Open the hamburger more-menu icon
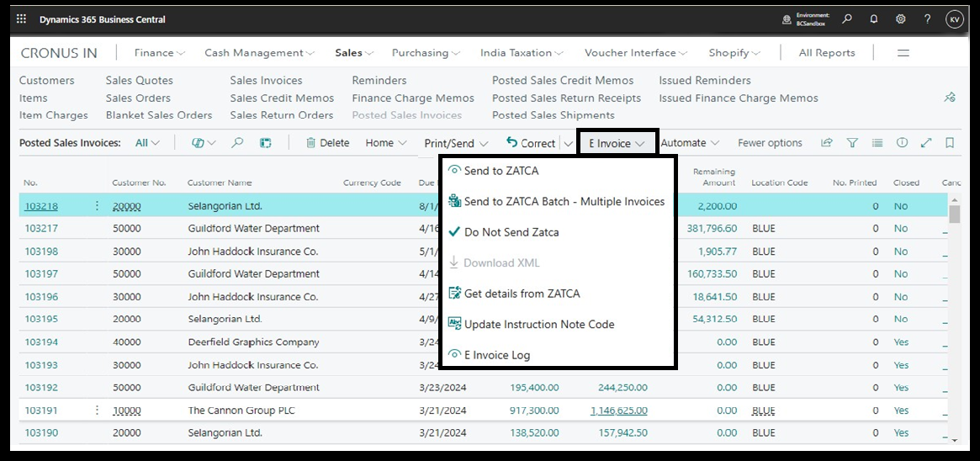 903,53
